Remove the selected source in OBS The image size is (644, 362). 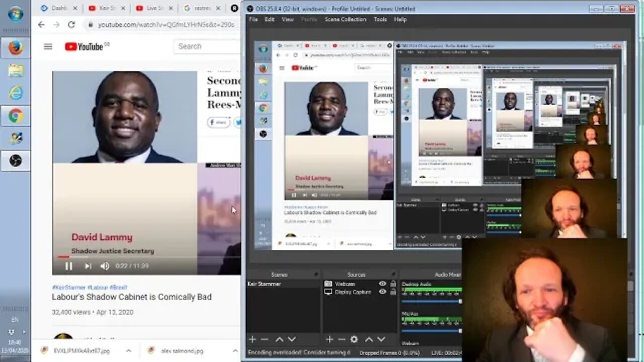(x=341, y=339)
